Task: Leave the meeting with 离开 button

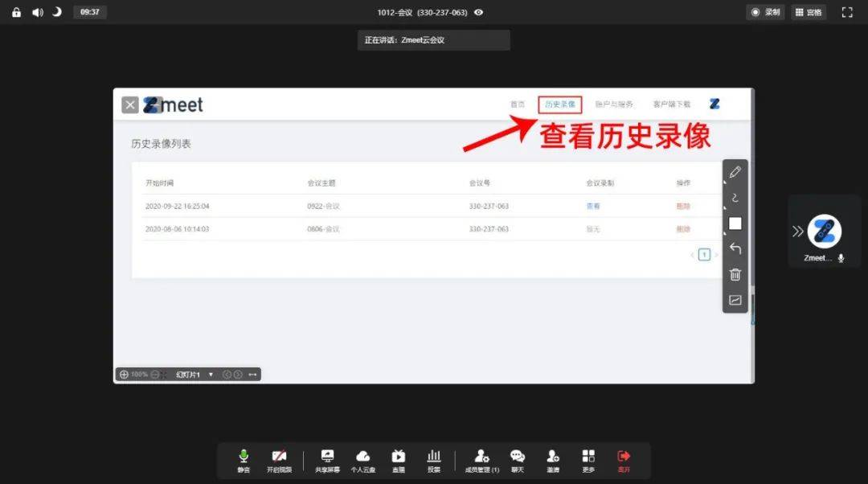Action: [x=624, y=461]
